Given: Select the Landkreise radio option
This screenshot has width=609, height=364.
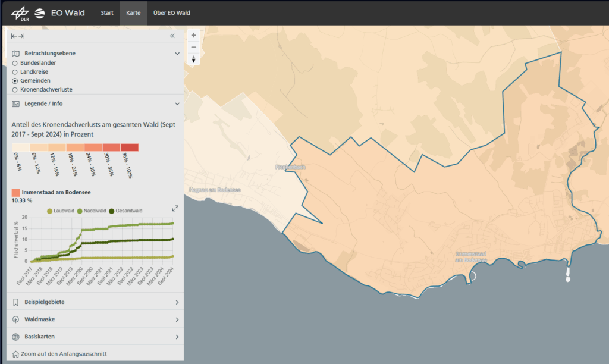Looking at the screenshot, I should [15, 71].
